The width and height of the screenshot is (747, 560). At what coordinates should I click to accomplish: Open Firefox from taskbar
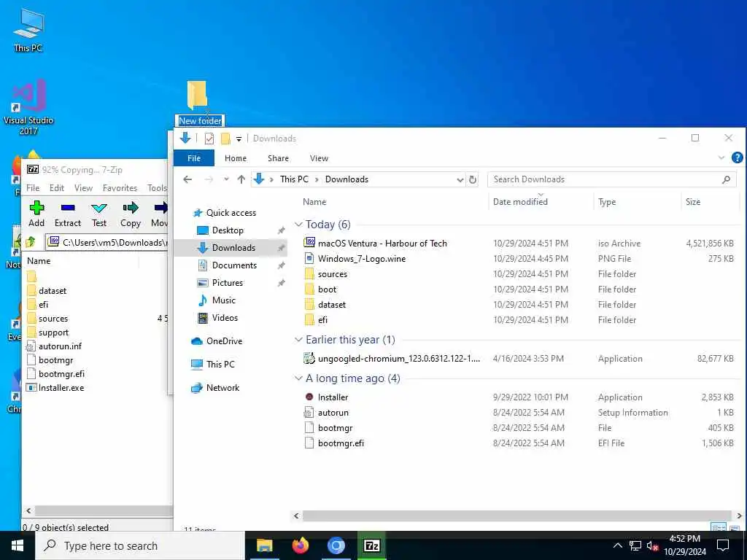click(x=300, y=545)
